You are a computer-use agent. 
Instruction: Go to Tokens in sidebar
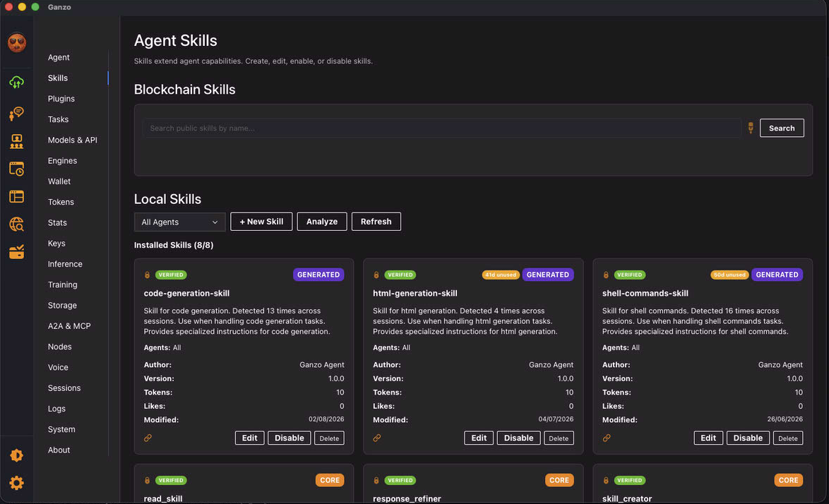61,202
